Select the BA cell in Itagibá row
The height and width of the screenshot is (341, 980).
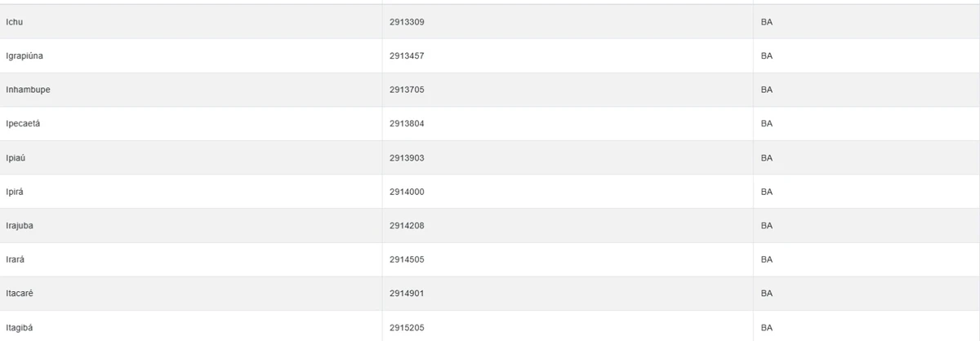(x=766, y=328)
